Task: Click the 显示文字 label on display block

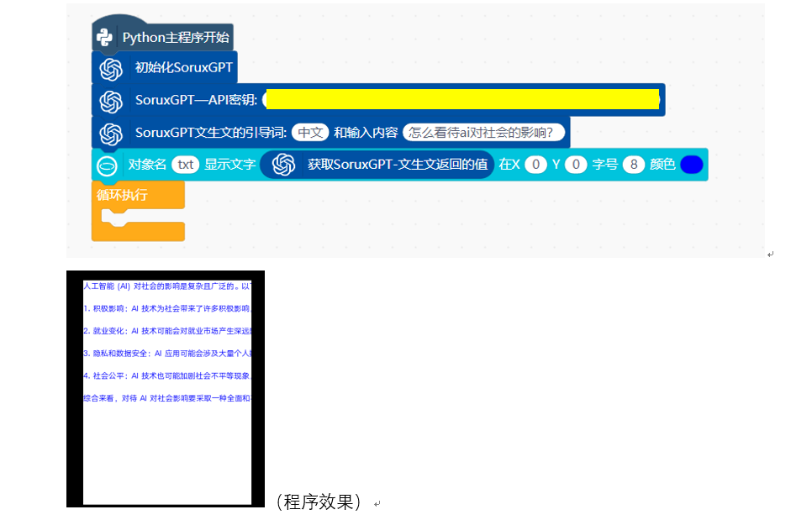Action: click(x=230, y=165)
